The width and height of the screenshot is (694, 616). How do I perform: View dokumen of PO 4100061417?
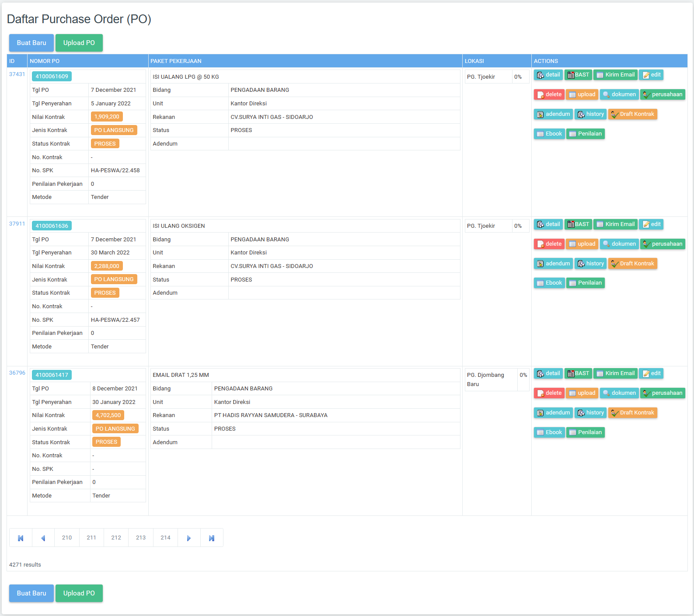[619, 393]
